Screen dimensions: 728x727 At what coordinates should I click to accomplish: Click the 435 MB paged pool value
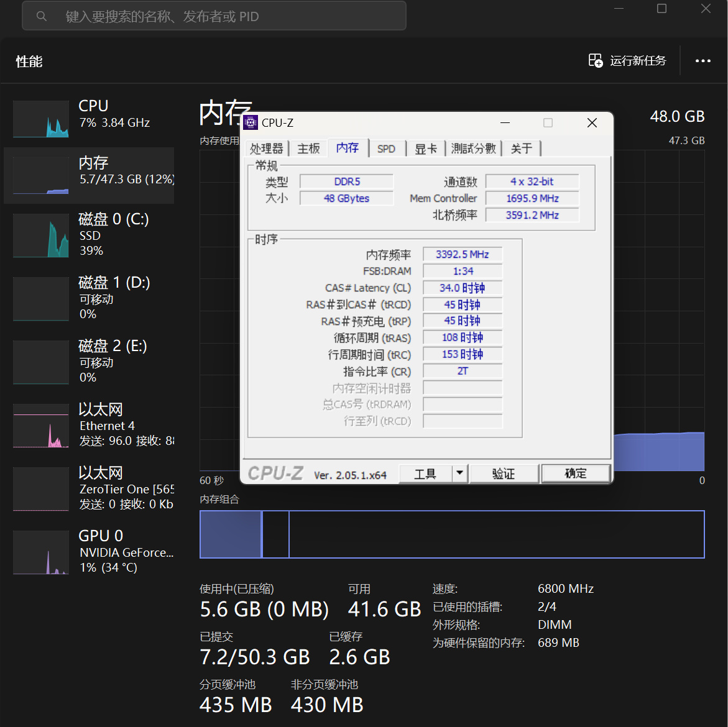[x=236, y=705]
